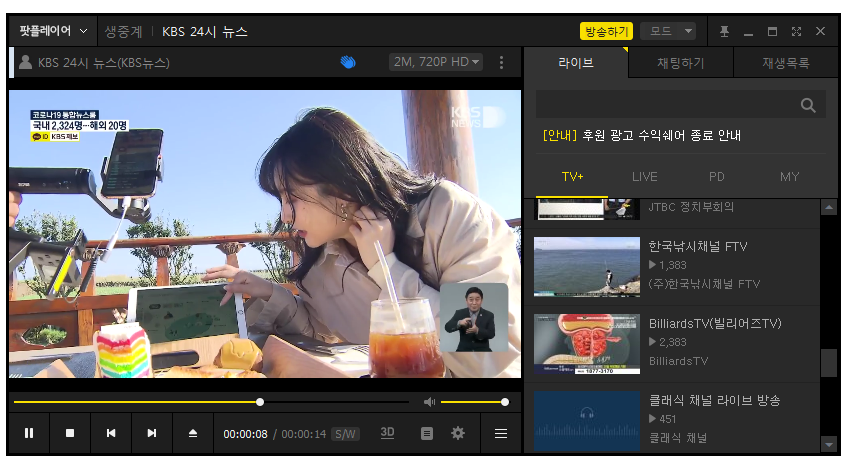
Task: Pause the video playback
Action: coord(29,433)
